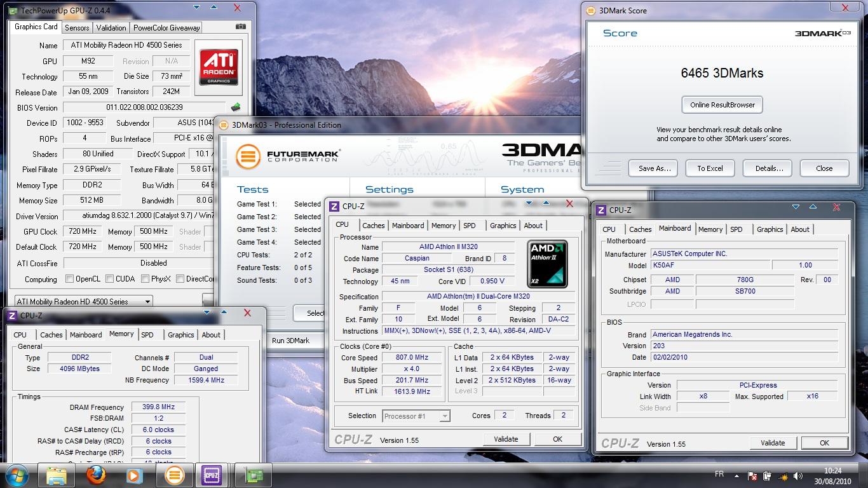Select the Graphics Card tab in GPU-Z

pyautogui.click(x=36, y=27)
